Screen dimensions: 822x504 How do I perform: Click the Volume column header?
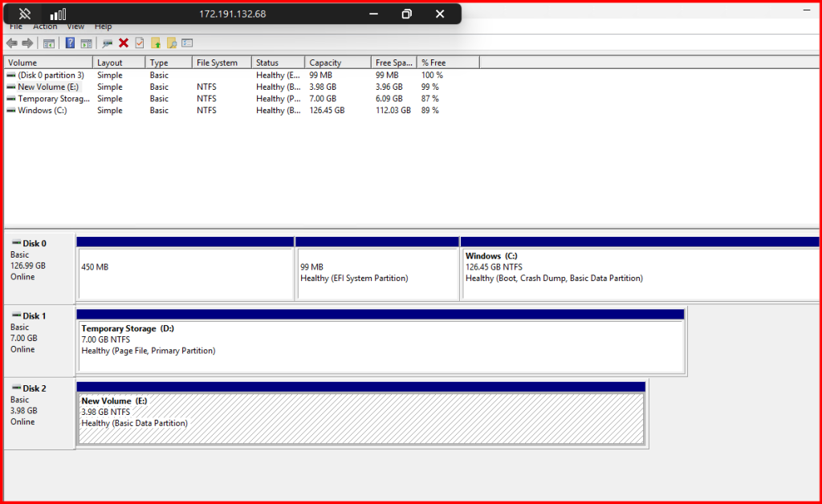tap(48, 63)
